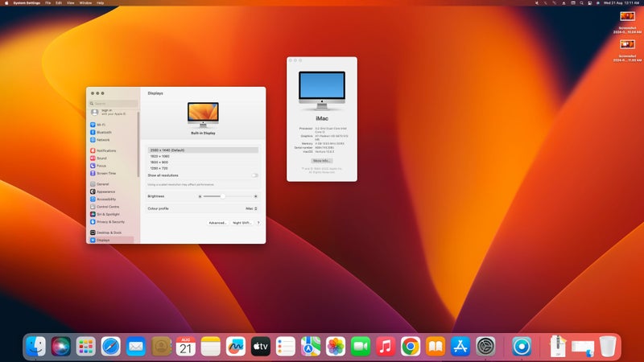
Task: Toggle Show all resolutions switch
Action: 254,175
